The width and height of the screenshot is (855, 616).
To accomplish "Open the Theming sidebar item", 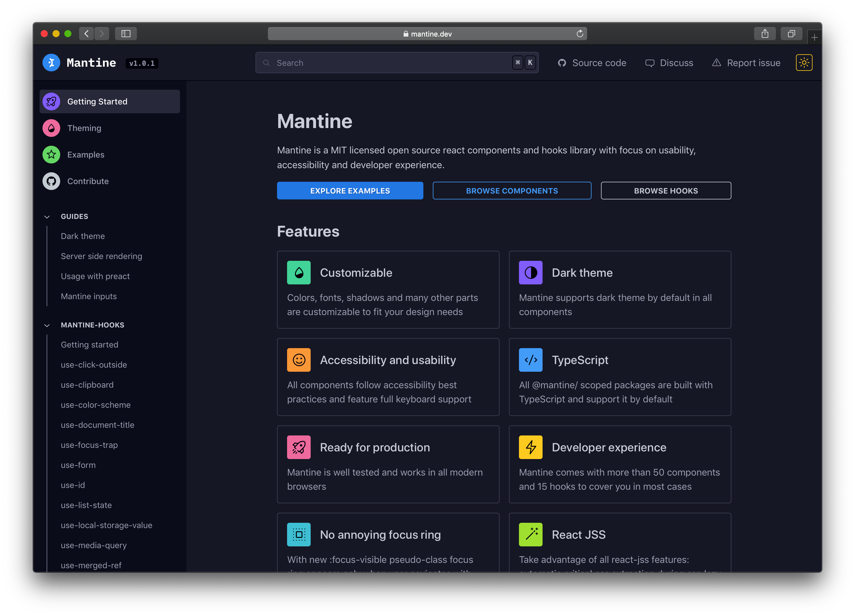I will [x=110, y=128].
